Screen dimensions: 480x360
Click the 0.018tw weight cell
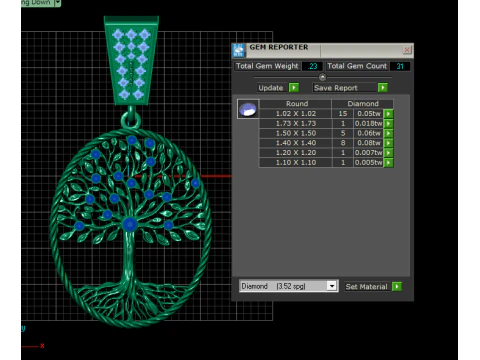pos(368,123)
